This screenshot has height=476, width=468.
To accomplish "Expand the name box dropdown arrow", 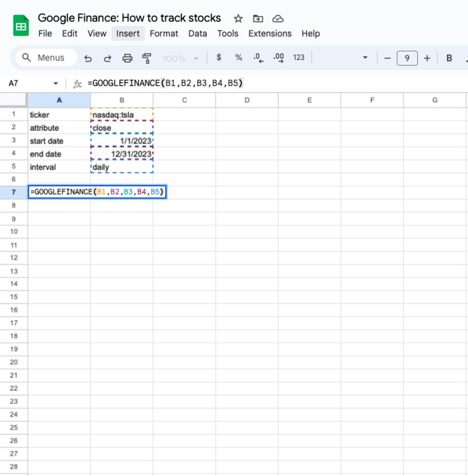I will click(x=56, y=83).
